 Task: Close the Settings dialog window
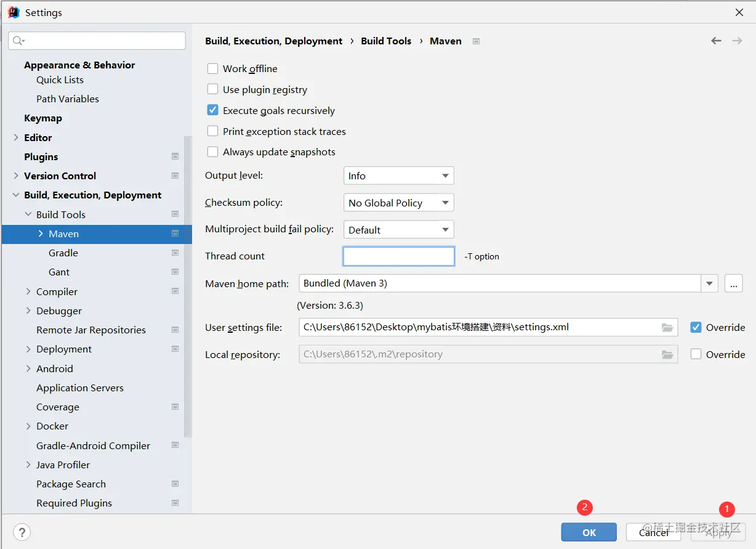(739, 12)
